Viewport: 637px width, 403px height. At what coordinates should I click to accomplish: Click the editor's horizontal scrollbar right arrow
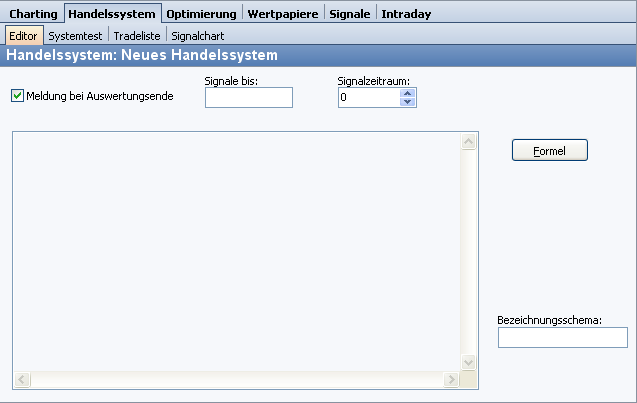[452, 380]
